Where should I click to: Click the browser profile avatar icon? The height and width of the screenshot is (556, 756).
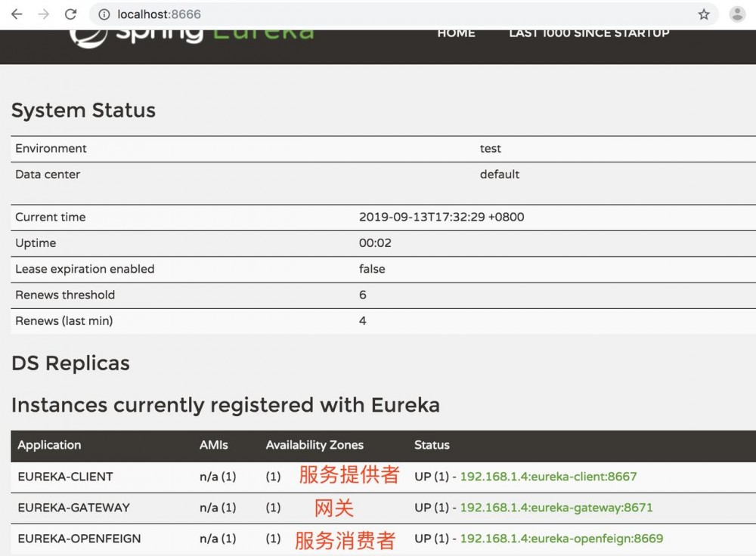736,14
